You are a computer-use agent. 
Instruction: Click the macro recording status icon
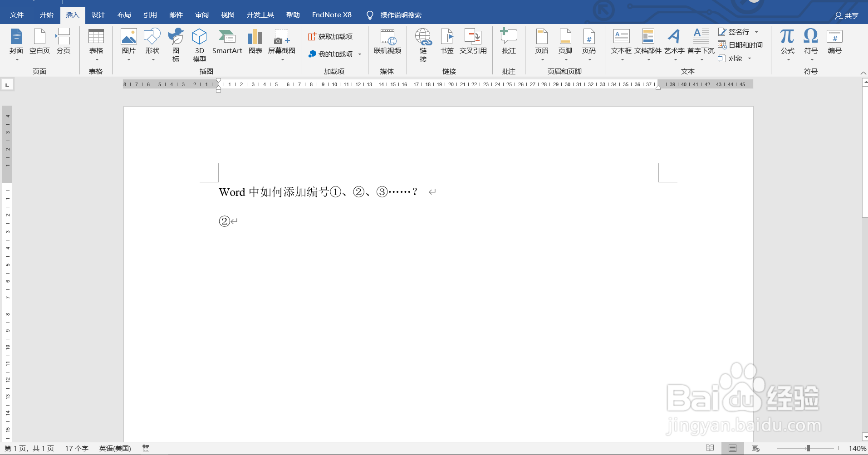(x=146, y=448)
